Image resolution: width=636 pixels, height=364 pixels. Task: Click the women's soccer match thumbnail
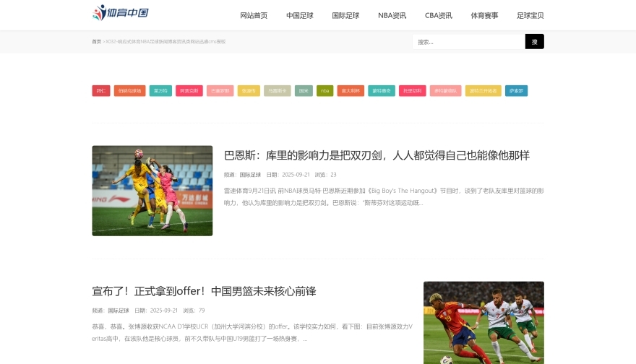152,191
